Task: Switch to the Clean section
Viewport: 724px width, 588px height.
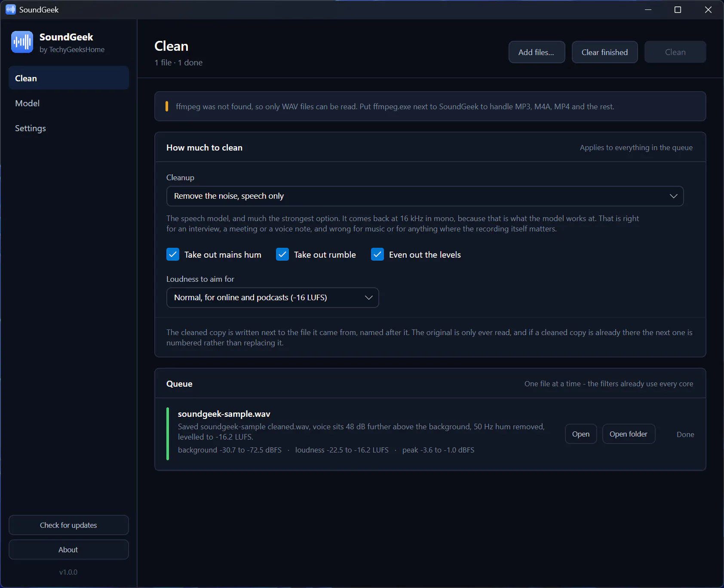Action: click(x=69, y=78)
